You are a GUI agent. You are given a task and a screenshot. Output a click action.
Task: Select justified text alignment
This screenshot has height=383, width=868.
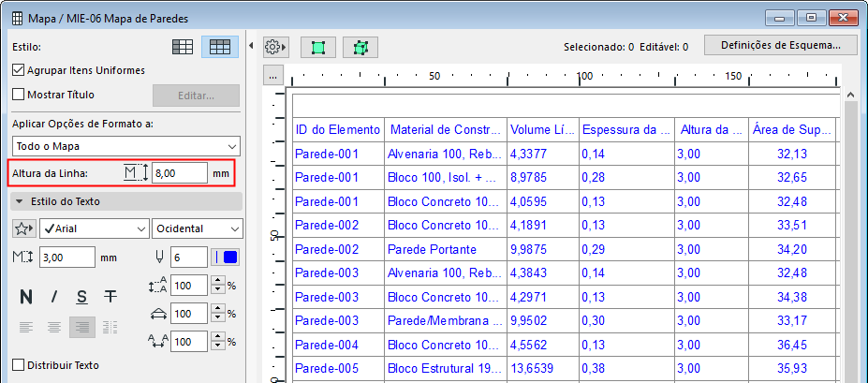point(110,327)
